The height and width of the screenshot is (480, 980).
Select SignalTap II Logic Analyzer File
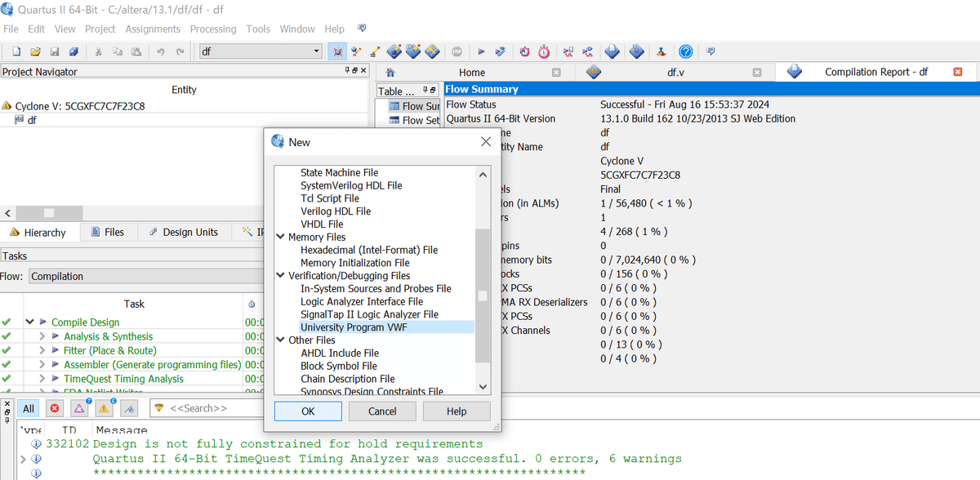point(369,314)
